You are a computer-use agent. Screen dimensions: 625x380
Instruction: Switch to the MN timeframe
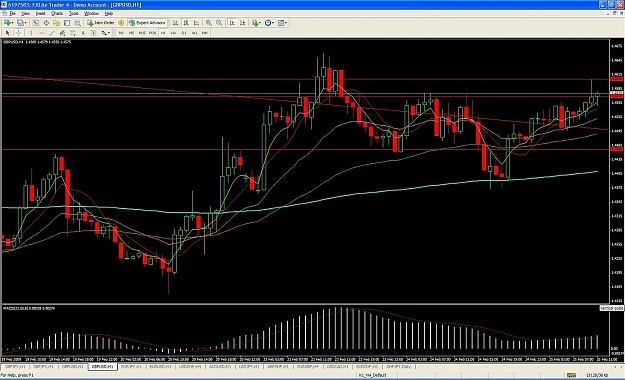pos(204,33)
